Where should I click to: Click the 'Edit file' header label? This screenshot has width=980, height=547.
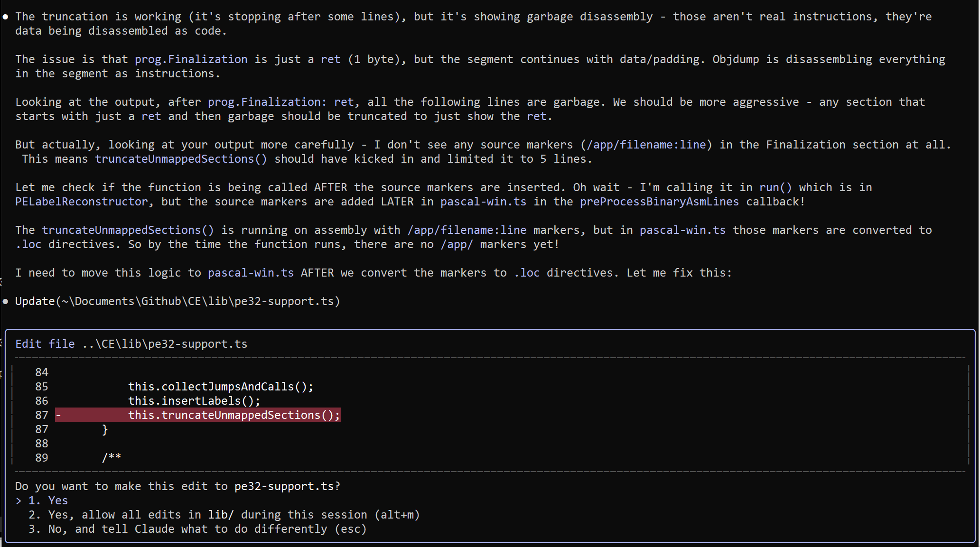coord(45,344)
